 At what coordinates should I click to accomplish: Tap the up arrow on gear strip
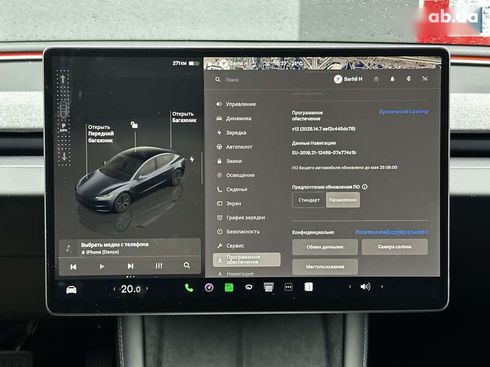63,79
